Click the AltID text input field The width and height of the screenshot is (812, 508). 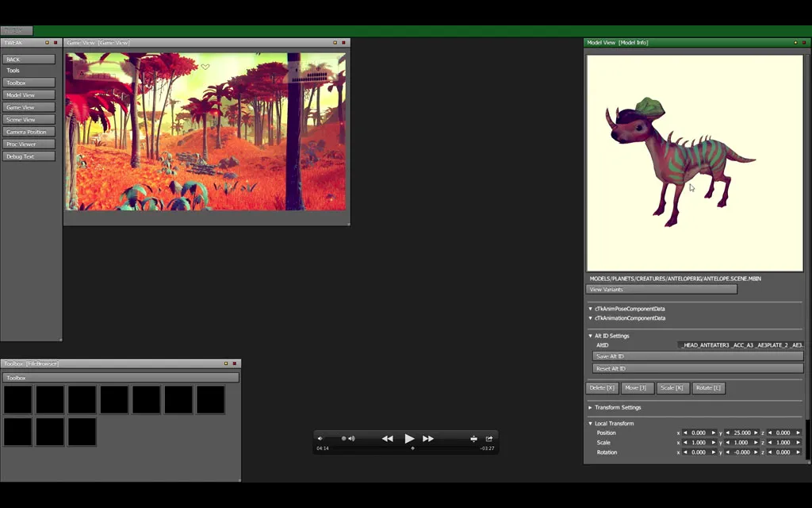pyautogui.click(x=741, y=345)
